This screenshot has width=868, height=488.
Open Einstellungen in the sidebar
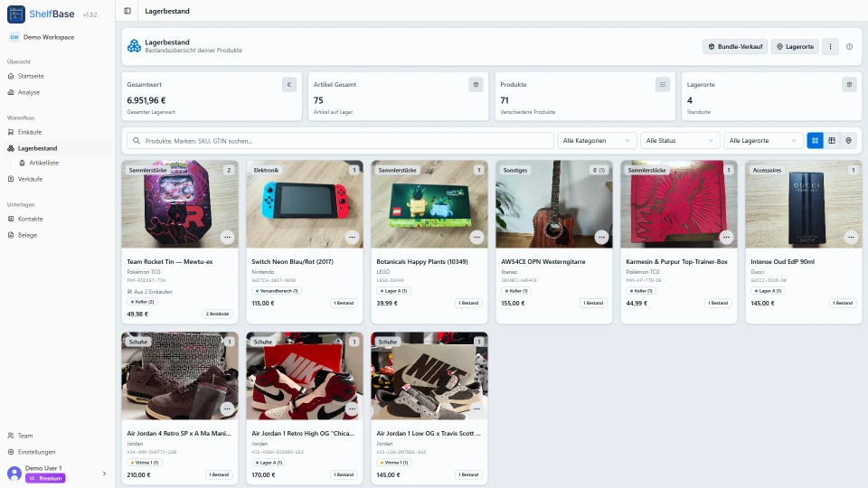(x=58, y=452)
